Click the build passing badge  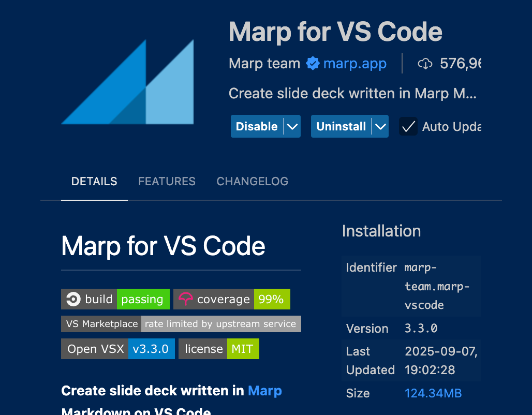[x=115, y=299]
